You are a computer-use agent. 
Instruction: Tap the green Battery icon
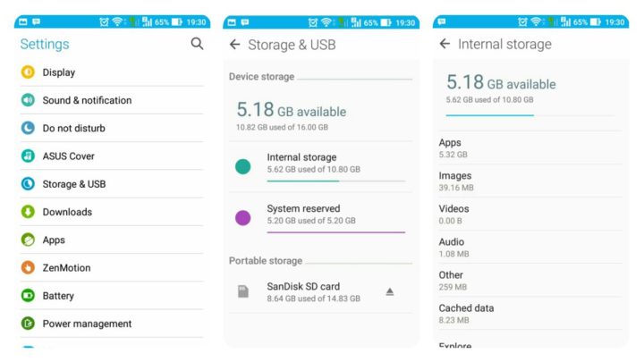pyautogui.click(x=28, y=296)
